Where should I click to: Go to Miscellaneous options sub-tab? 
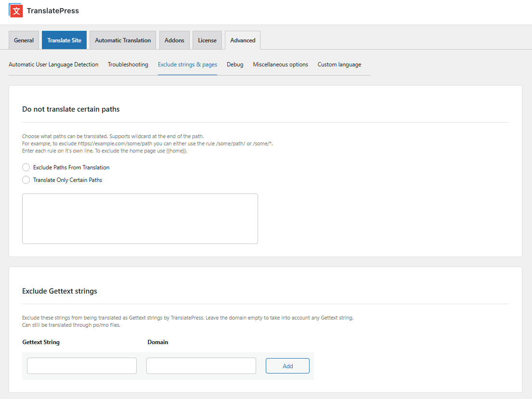[280, 64]
